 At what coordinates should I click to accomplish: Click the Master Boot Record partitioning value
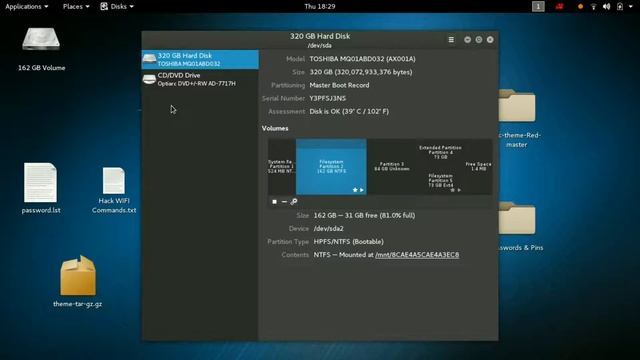coord(339,85)
